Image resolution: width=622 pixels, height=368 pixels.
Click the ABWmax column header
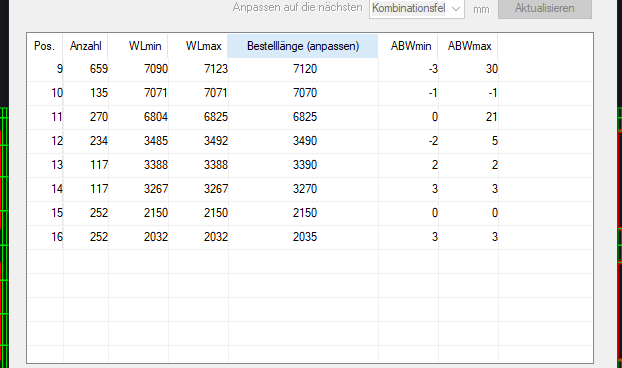click(468, 46)
